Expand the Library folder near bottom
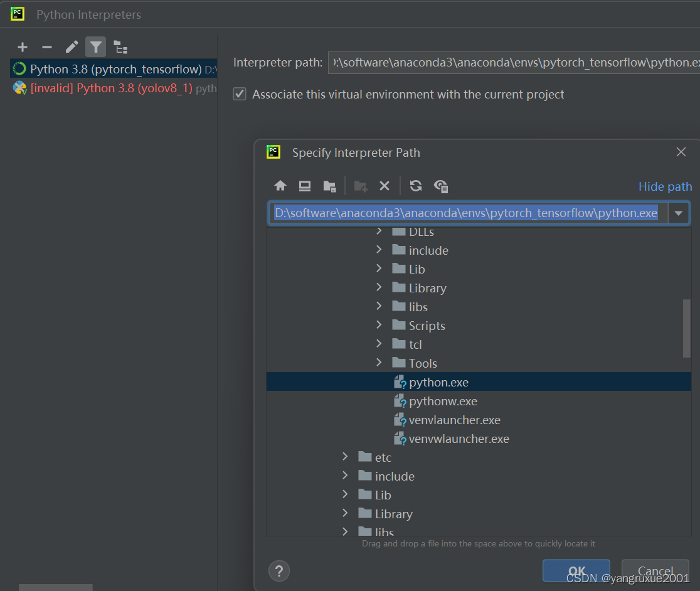700x591 pixels. pyautogui.click(x=345, y=513)
